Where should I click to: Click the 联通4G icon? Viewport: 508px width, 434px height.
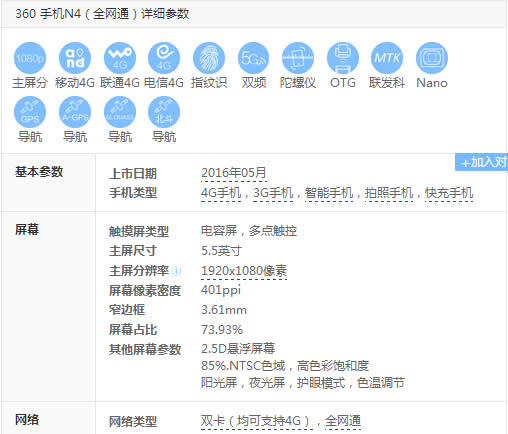[x=120, y=58]
